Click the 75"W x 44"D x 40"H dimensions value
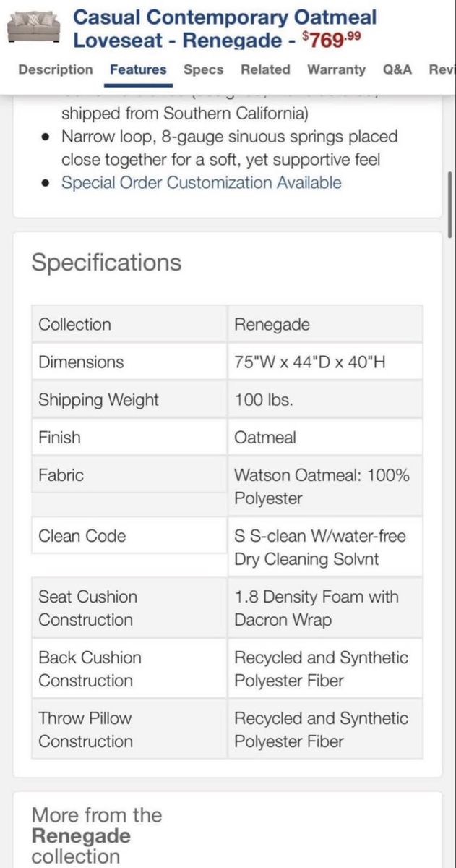This screenshot has width=456, height=868. (x=310, y=362)
